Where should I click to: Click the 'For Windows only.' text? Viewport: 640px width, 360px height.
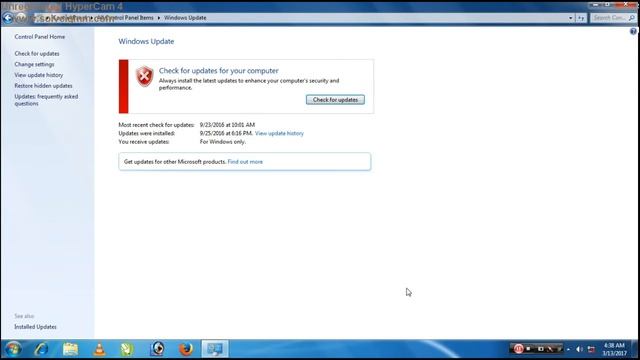pyautogui.click(x=222, y=142)
